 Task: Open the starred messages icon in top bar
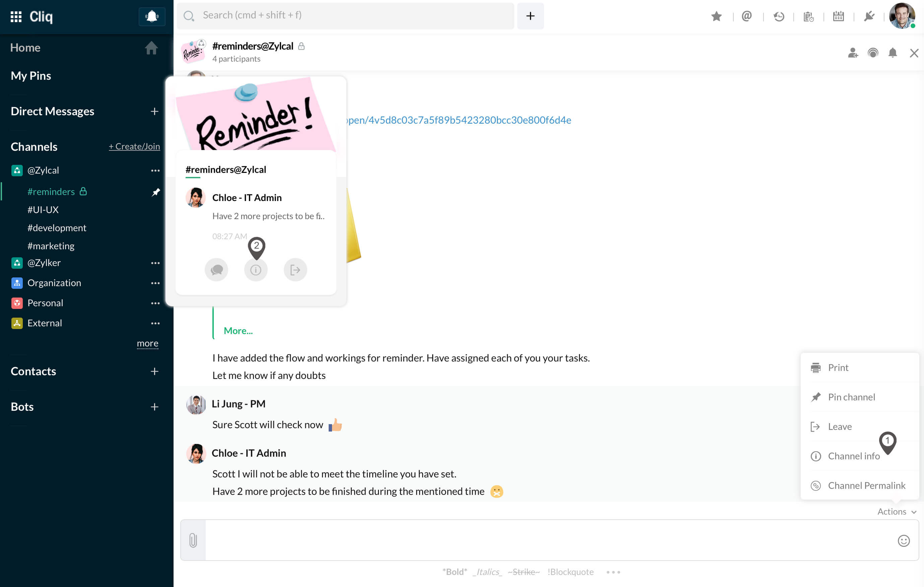point(716,16)
